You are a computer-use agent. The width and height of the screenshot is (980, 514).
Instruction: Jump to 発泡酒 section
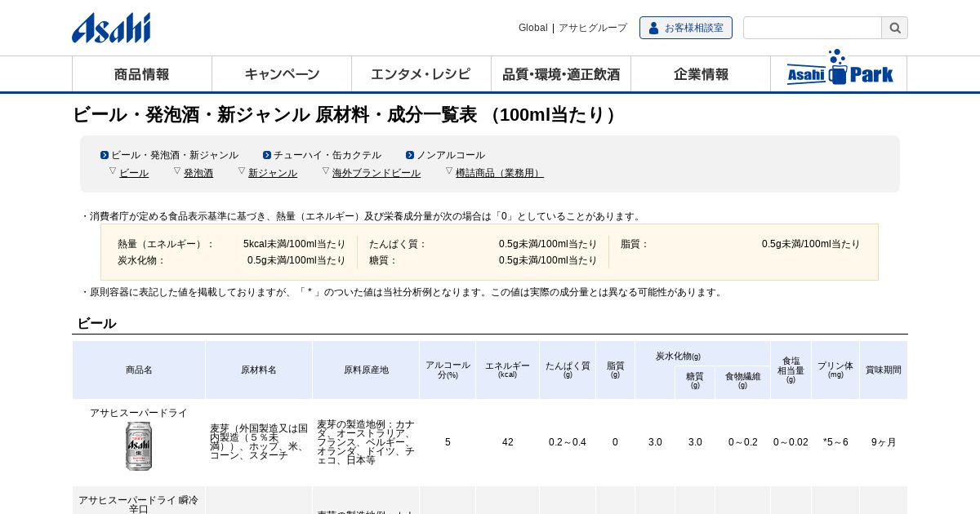point(198,173)
